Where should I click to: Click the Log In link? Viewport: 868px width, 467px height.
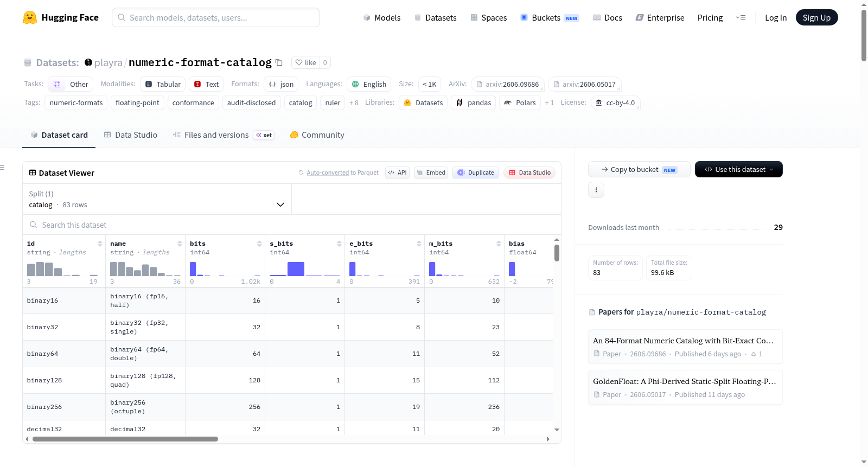pyautogui.click(x=776, y=17)
